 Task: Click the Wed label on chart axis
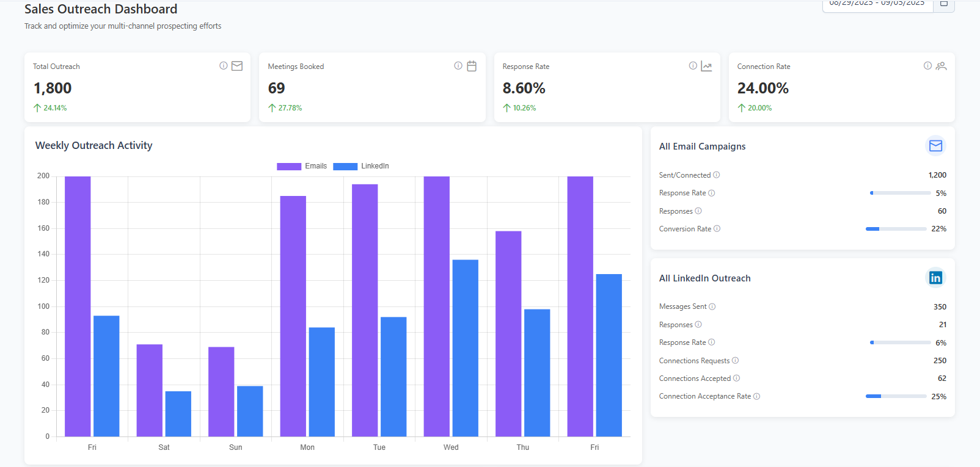(451, 447)
